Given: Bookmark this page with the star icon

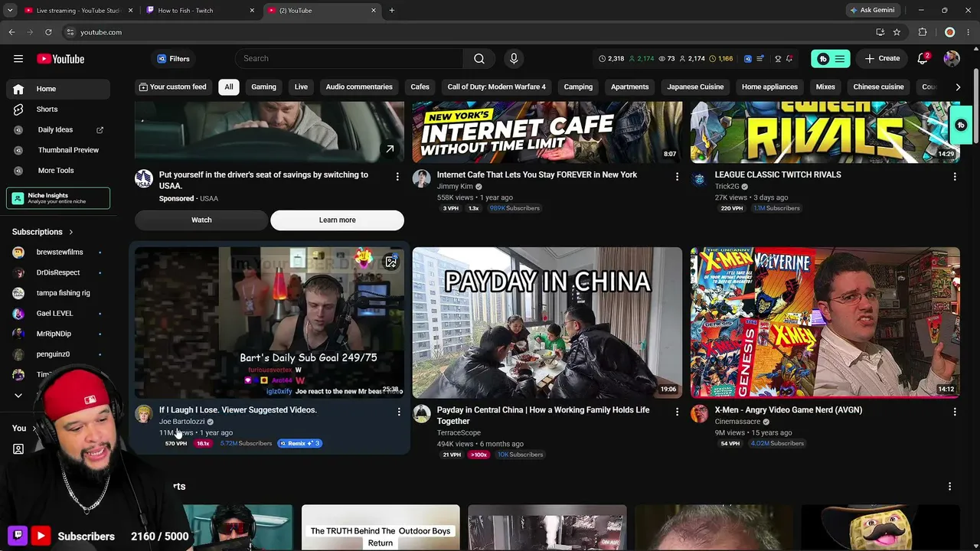Looking at the screenshot, I should 897,32.
